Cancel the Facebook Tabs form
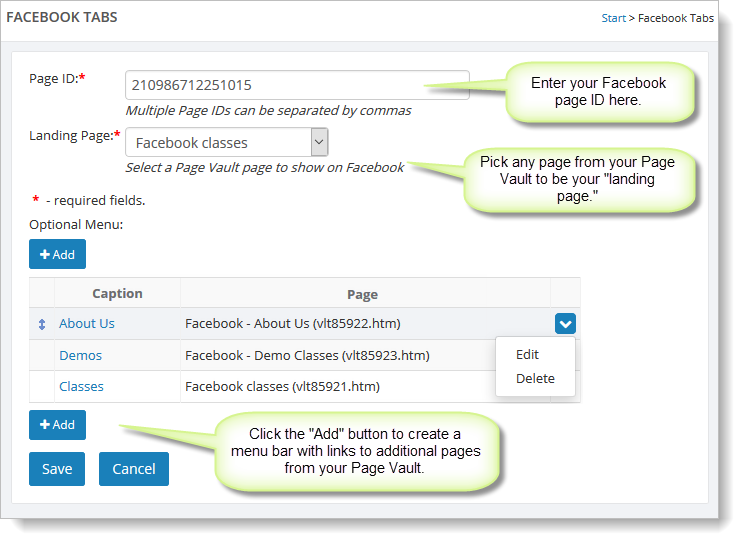This screenshot has width=744, height=544. tap(134, 469)
